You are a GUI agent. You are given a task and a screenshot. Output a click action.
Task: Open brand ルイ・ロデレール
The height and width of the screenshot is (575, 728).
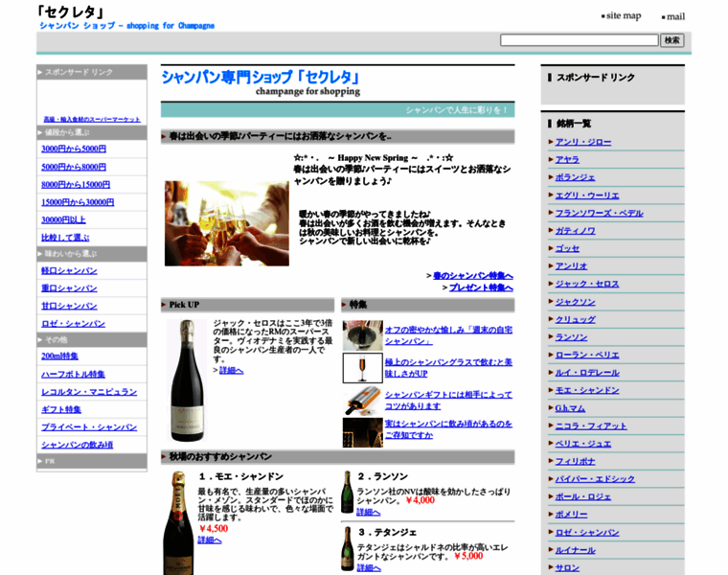[x=587, y=373]
